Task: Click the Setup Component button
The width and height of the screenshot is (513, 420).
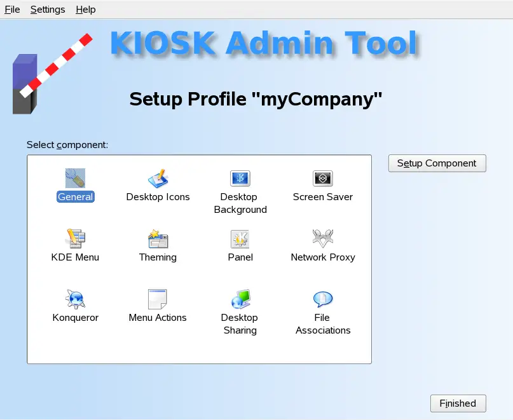Action: (437, 163)
